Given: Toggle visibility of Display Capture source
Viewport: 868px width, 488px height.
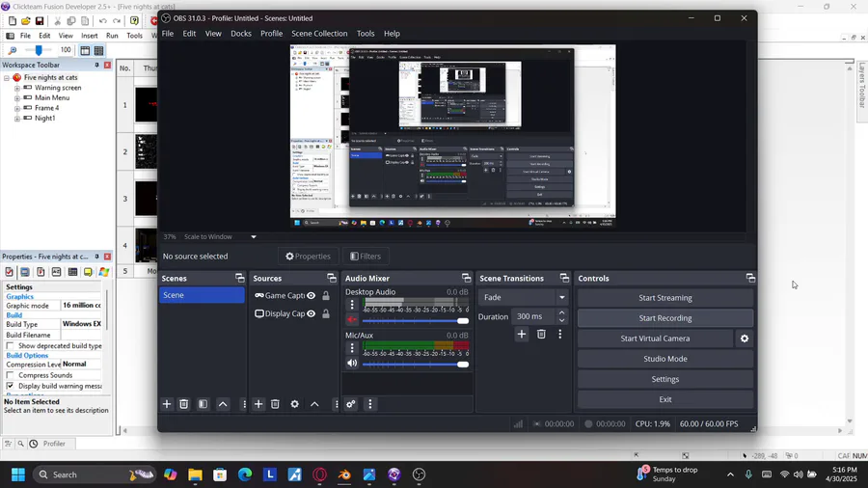Looking at the screenshot, I should [312, 313].
